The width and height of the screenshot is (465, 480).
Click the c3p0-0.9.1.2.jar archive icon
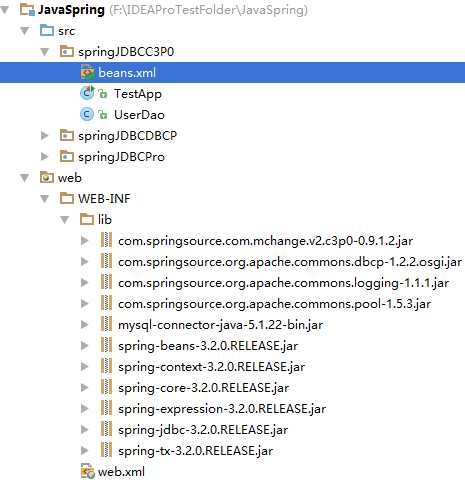click(106, 240)
